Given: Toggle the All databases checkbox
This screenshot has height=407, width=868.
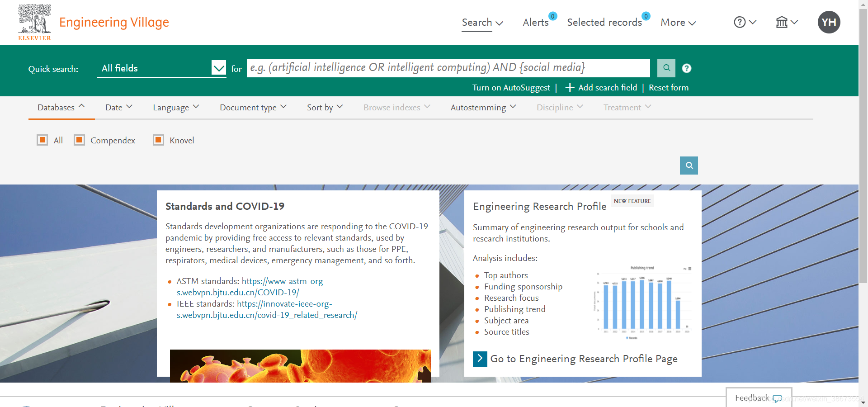Looking at the screenshot, I should [42, 140].
